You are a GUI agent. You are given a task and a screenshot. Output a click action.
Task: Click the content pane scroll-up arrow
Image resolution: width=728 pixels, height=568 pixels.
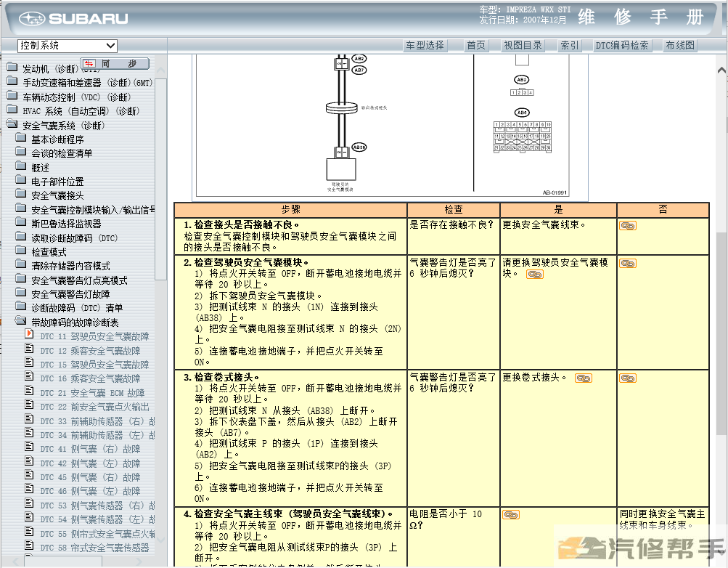point(721,70)
